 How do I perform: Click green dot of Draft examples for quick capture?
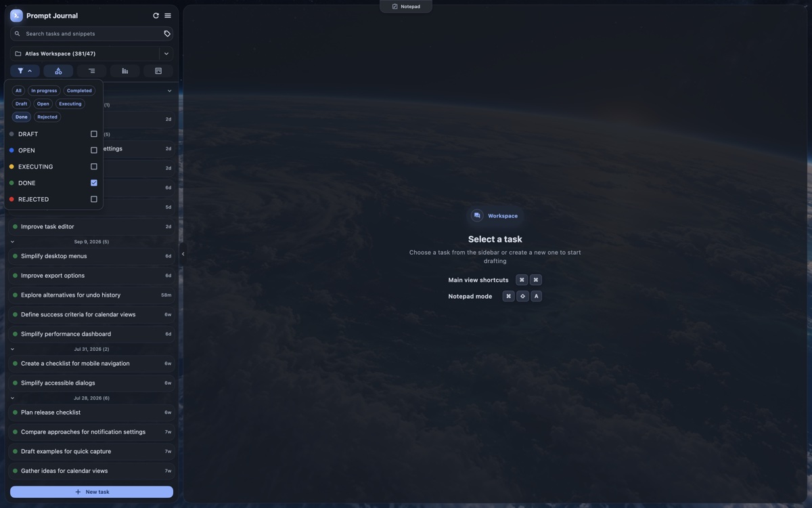click(x=15, y=451)
